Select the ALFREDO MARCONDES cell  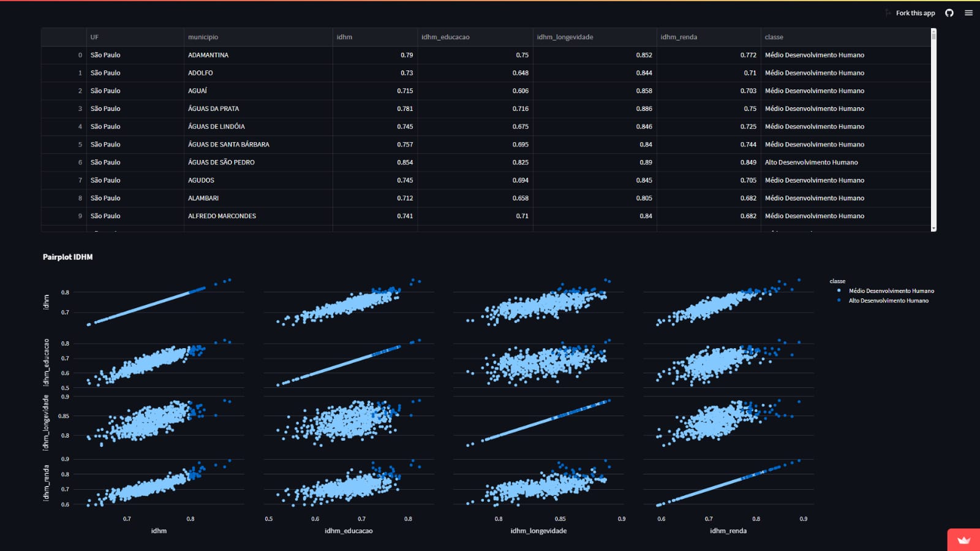point(258,216)
